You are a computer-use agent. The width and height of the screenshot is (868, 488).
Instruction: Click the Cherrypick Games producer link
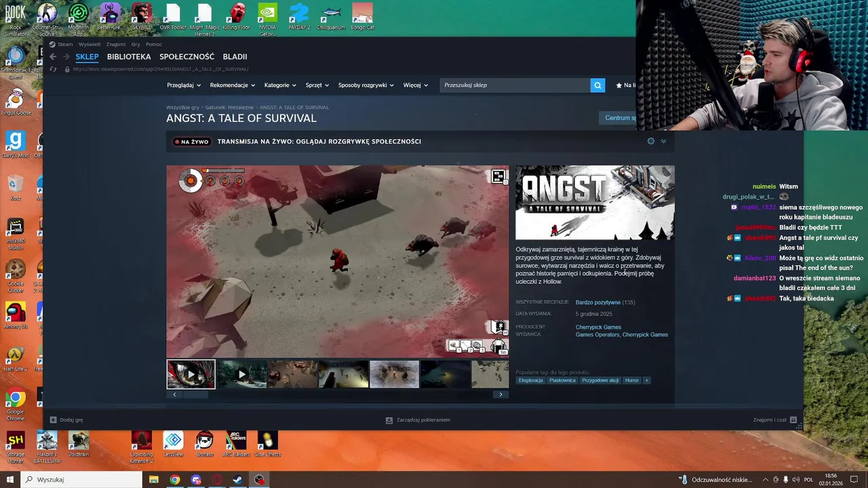point(598,327)
